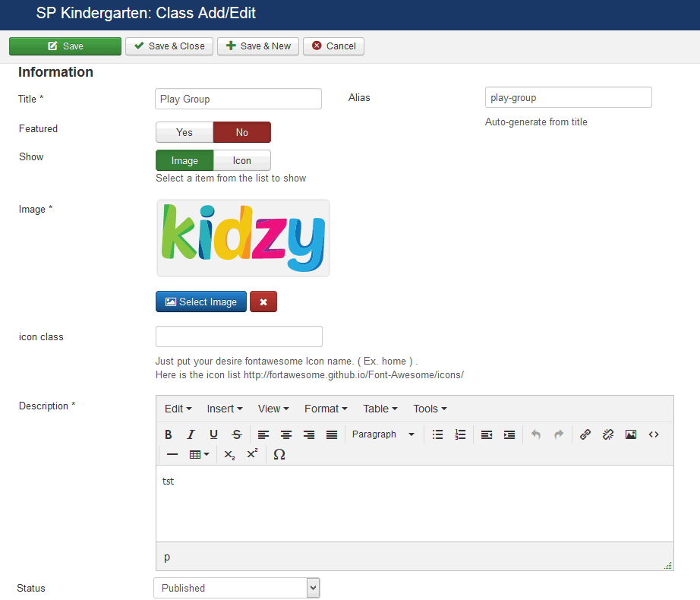
Task: Create a bullet list in the editor
Action: point(437,434)
